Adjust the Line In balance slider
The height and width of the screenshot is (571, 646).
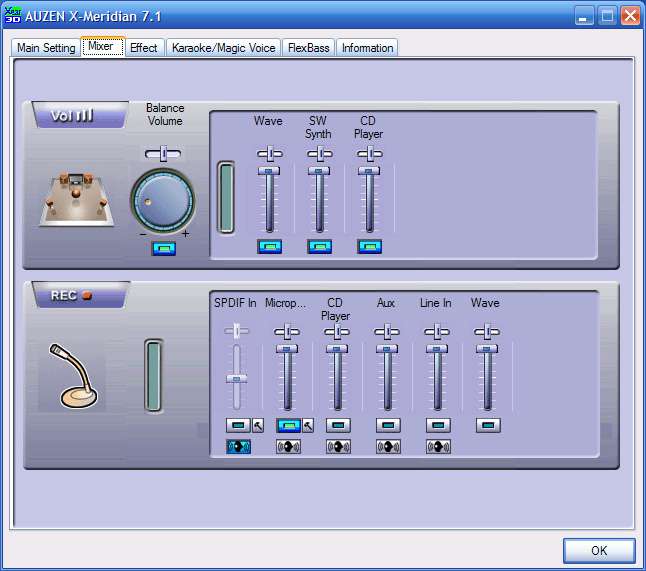coord(437,331)
